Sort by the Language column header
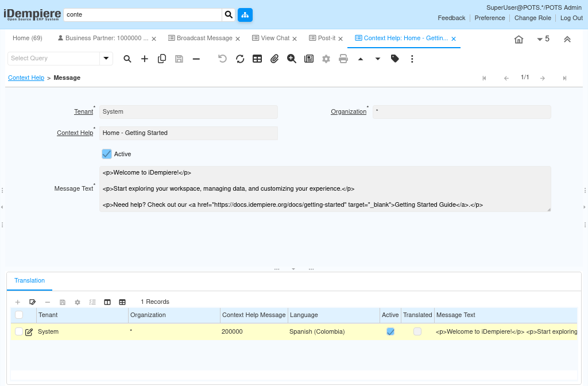Viewport: 588px width, 386px height. pos(334,315)
